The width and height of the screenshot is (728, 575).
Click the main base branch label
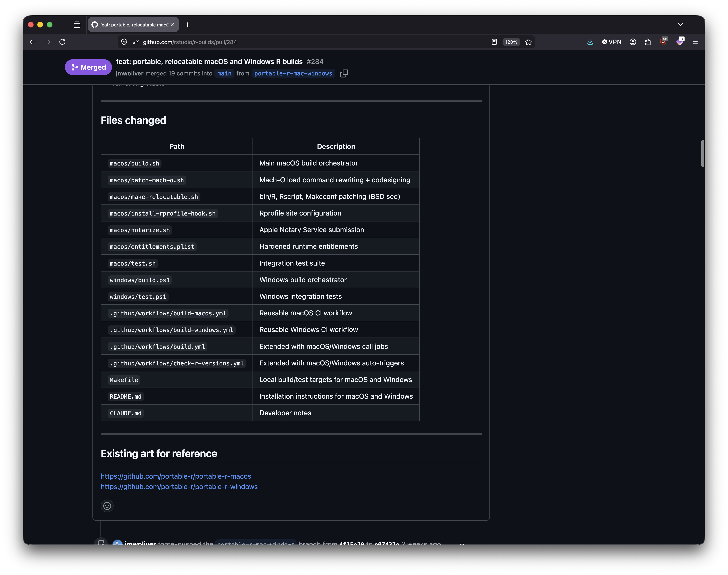pos(224,73)
